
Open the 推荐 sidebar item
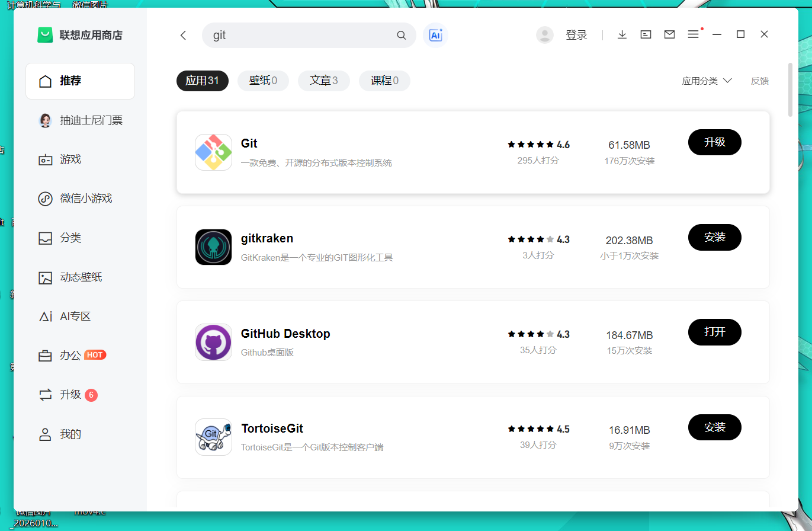[x=80, y=81]
